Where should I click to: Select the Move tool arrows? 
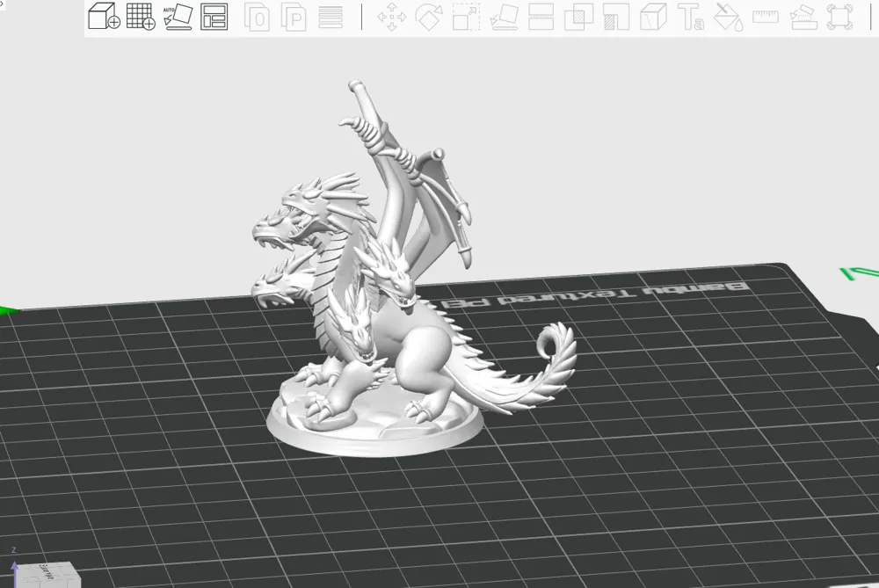pyautogui.click(x=391, y=17)
